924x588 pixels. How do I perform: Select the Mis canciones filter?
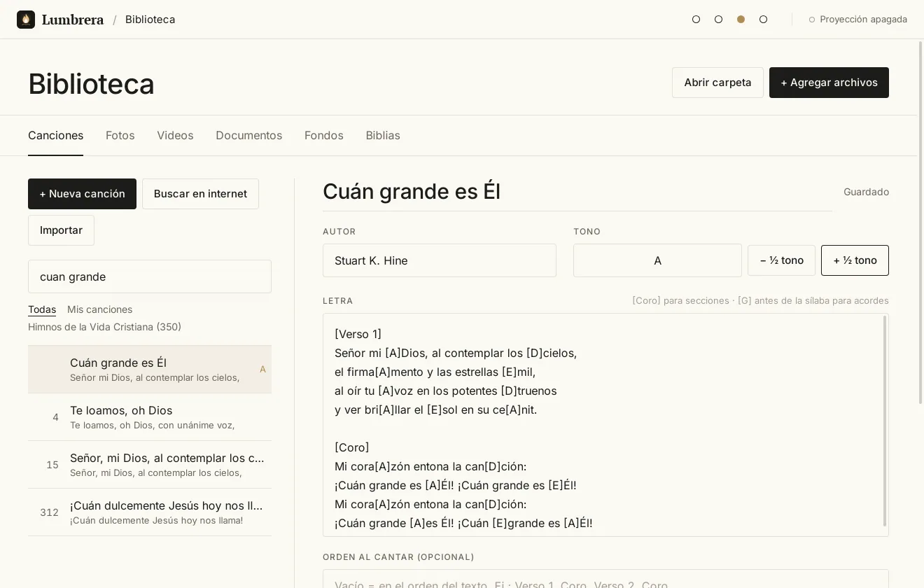point(99,309)
